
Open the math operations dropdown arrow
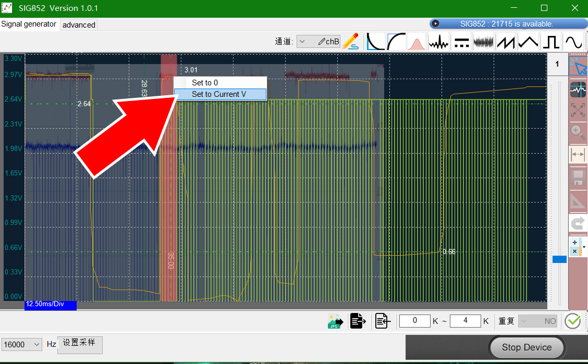(584, 247)
